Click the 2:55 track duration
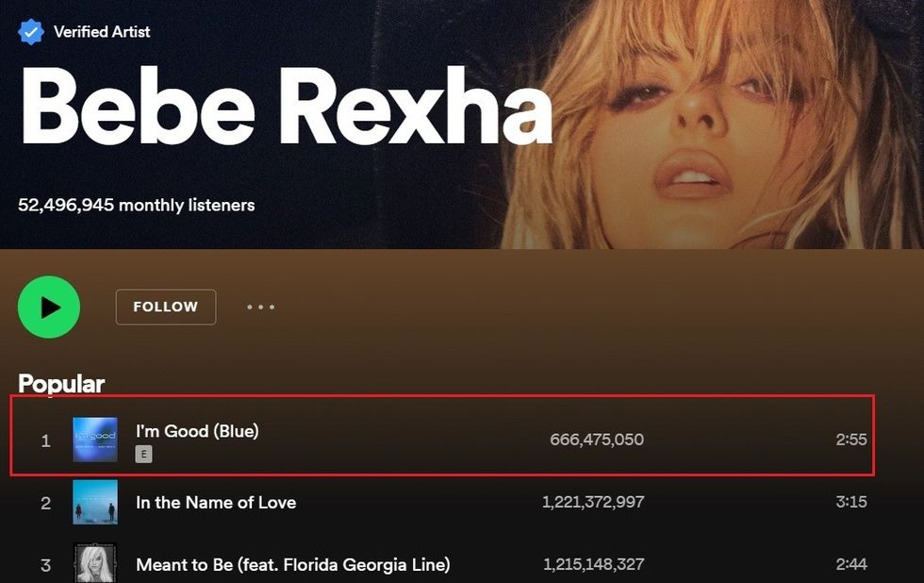The image size is (924, 583). pyautogui.click(x=850, y=440)
